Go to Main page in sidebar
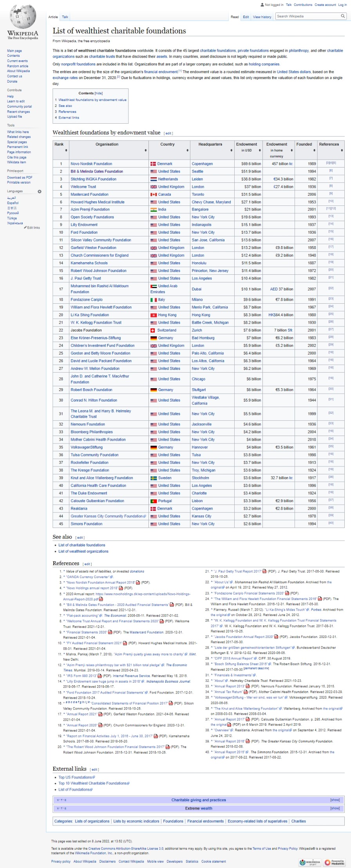 [x=14, y=51]
